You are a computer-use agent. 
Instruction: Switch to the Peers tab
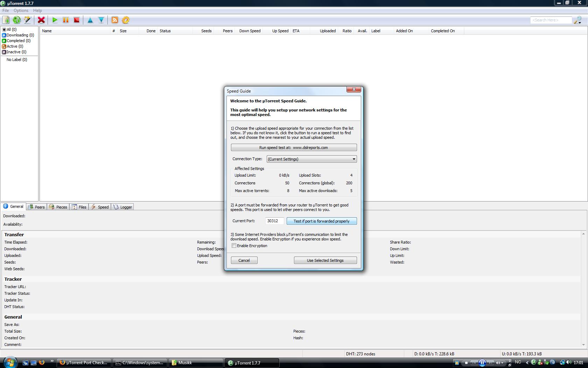(x=36, y=207)
